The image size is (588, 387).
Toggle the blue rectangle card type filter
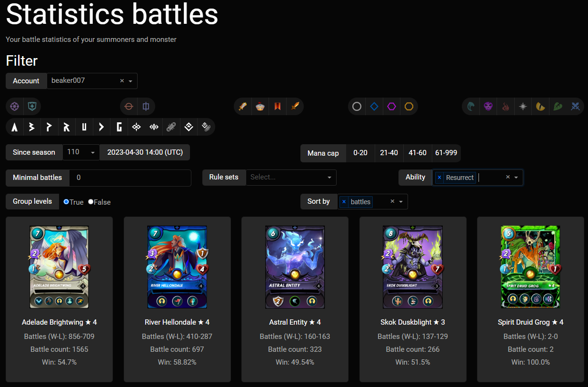[146, 107]
